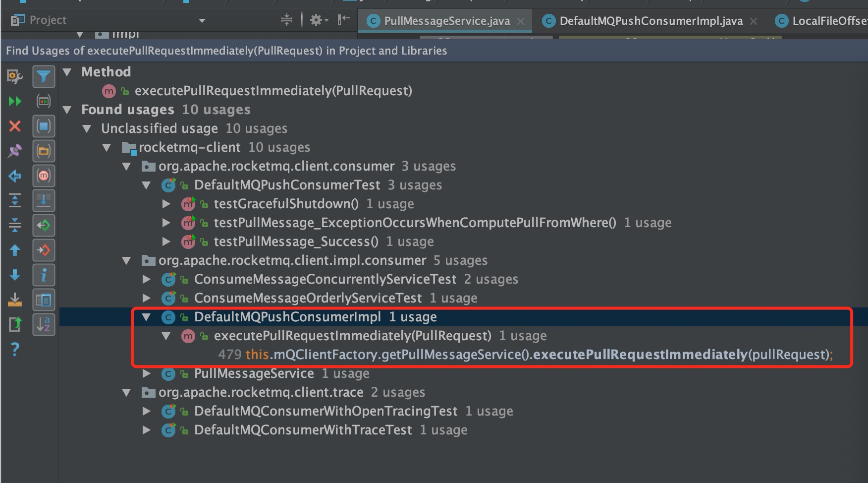The height and width of the screenshot is (483, 868).
Task: Switch to DefaultMQPushConsumerImpl.java tab
Action: [x=651, y=21]
